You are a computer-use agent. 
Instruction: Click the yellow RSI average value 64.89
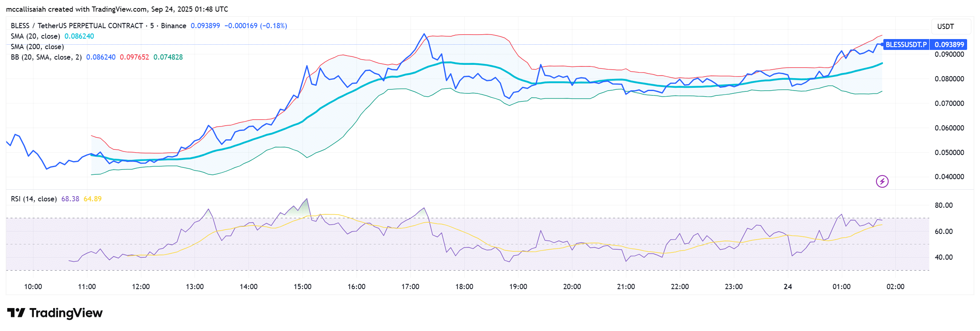point(93,199)
